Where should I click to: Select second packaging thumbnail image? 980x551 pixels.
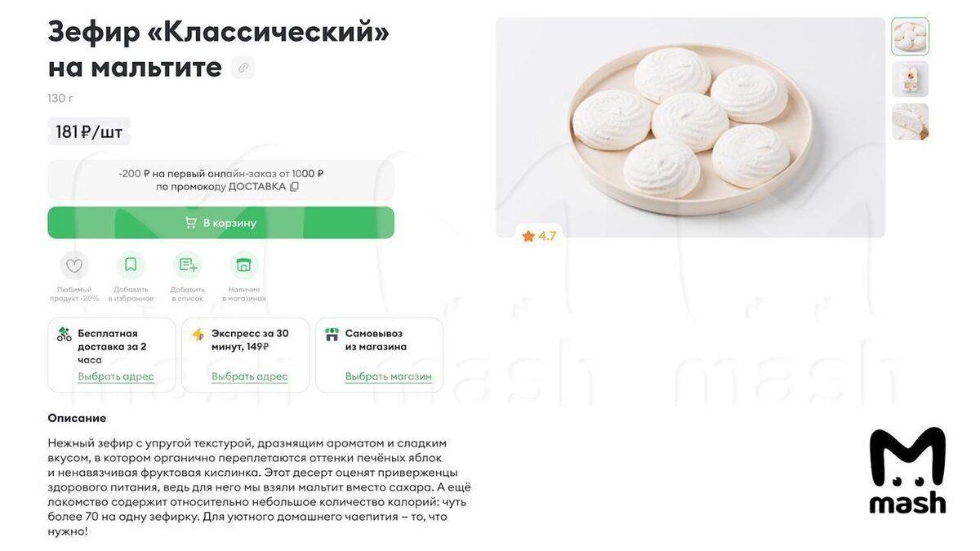click(x=910, y=79)
